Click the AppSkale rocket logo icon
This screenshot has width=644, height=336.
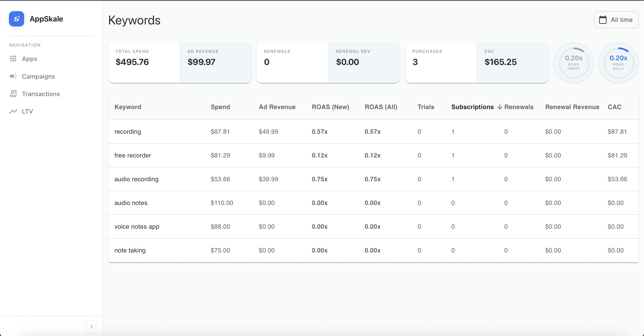click(16, 19)
